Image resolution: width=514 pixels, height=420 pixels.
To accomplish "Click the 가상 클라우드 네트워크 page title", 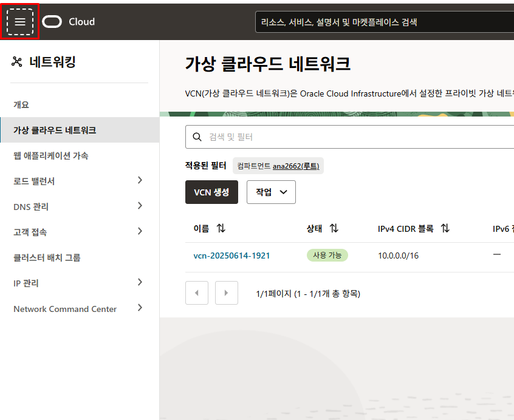I will point(268,64).
